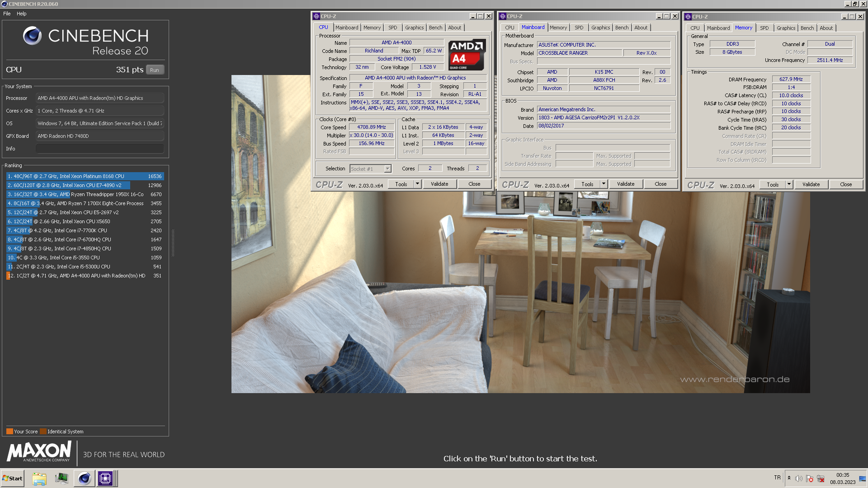Click the A88X FCH southbridge field

click(x=604, y=80)
